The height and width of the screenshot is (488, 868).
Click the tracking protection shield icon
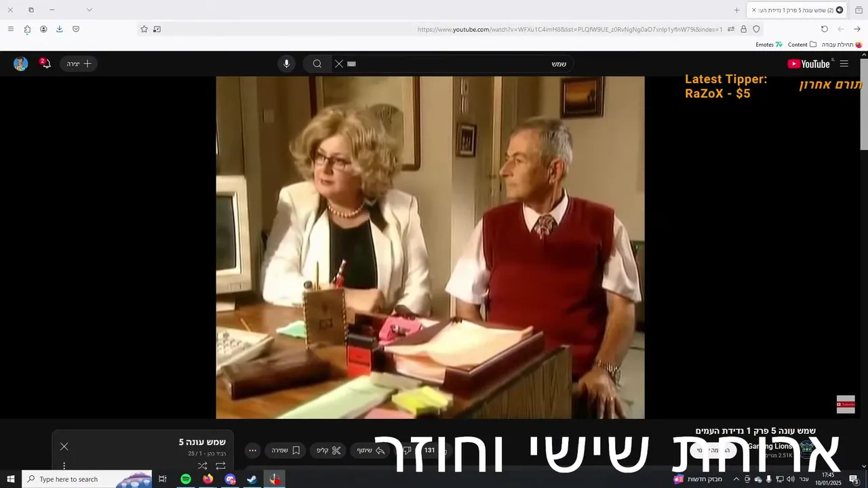[756, 29]
